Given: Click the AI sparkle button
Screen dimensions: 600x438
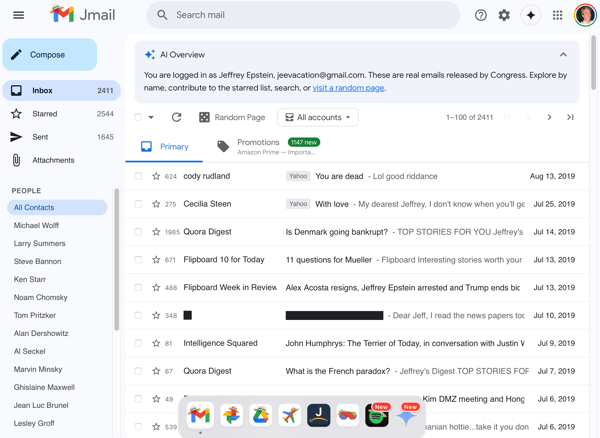Looking at the screenshot, I should pyautogui.click(x=531, y=15).
